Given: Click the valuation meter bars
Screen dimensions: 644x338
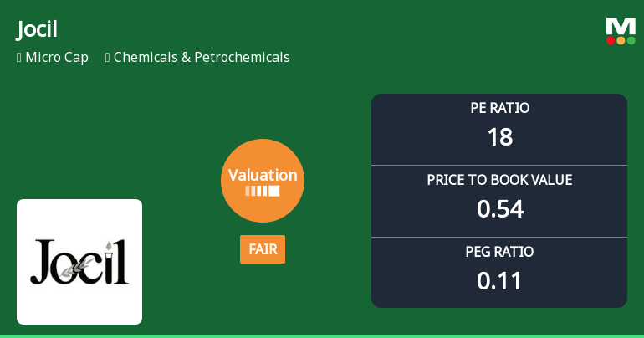Looking at the screenshot, I should pyautogui.click(x=263, y=191).
